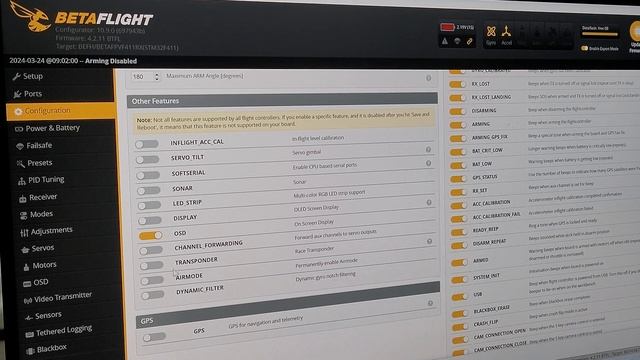Disable the CRASH_FLIP beeper switch
The height and width of the screenshot is (360, 640).
coord(460,327)
